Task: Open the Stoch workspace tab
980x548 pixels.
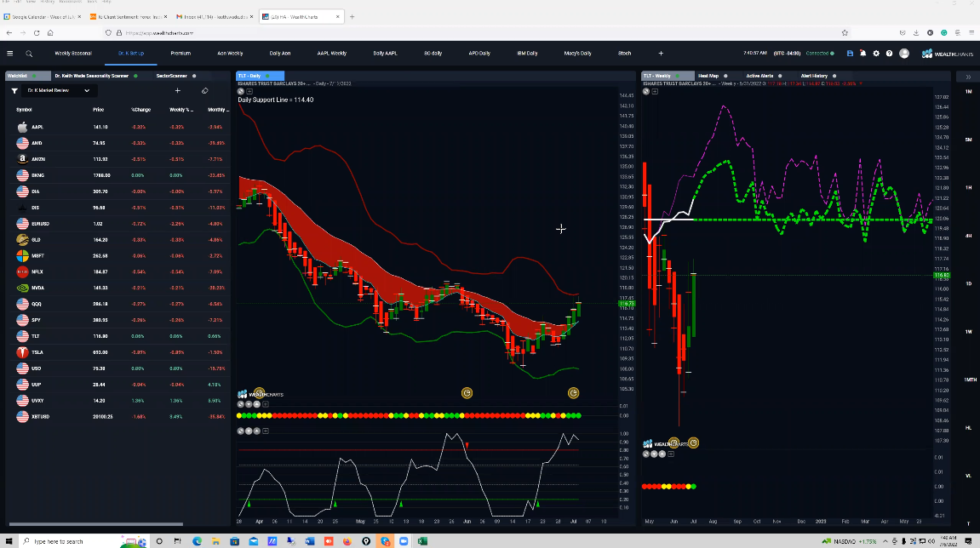Action: click(624, 54)
